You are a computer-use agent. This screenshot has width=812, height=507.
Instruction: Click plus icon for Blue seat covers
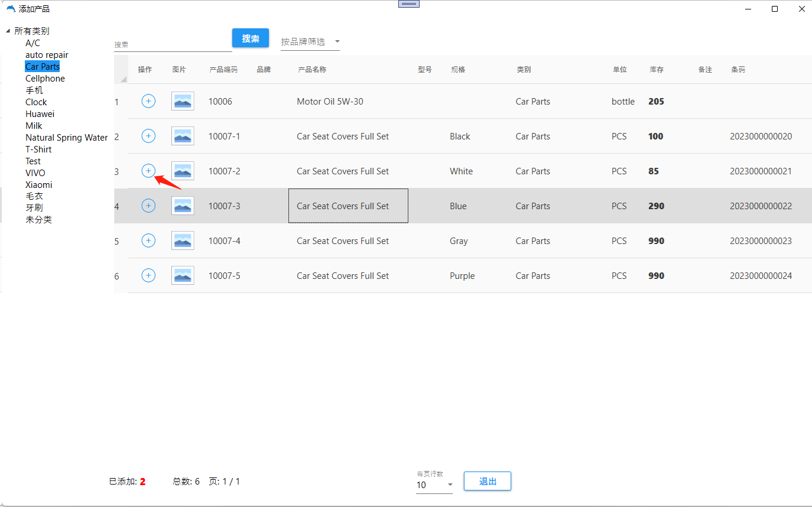coord(148,206)
